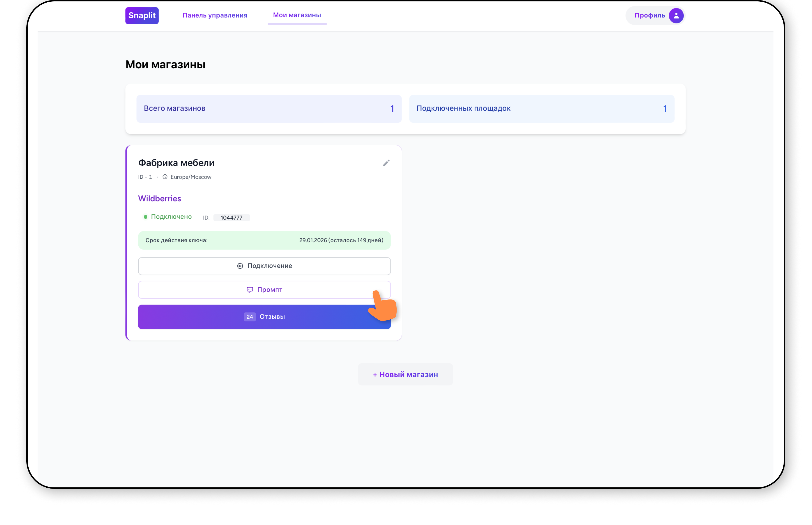Switch to the Мои магазины tab
Screen dimensions: 812x525
[297, 15]
